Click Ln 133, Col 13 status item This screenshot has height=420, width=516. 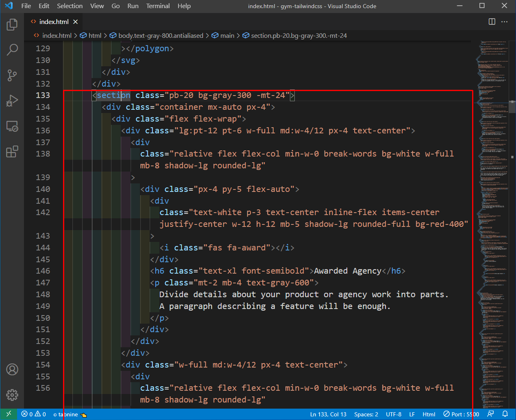point(328,414)
